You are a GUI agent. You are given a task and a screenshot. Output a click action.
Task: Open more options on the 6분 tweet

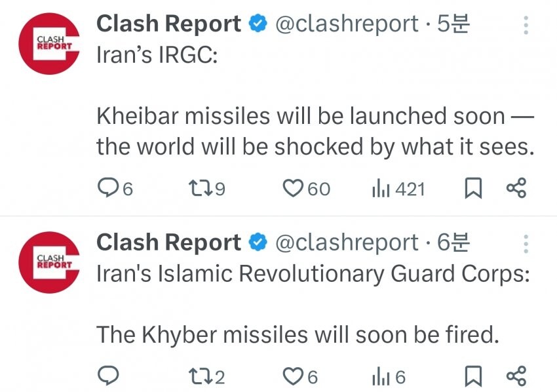click(526, 245)
